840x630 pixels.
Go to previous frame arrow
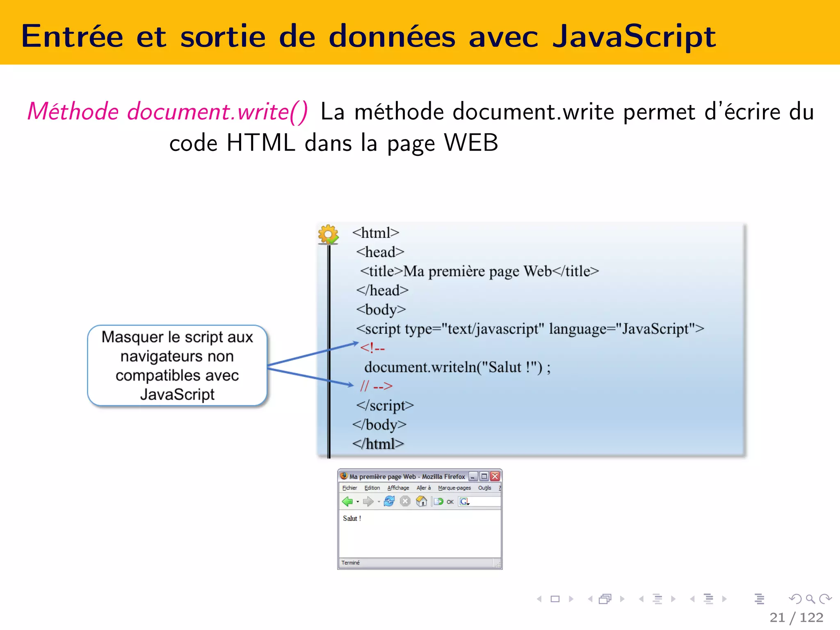click(590, 599)
